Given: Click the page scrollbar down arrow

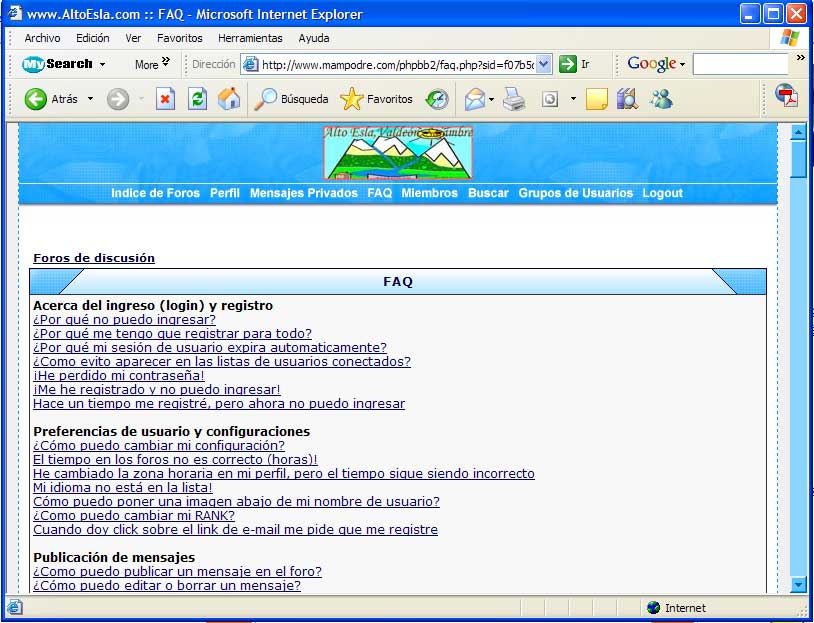Looking at the screenshot, I should point(798,584).
